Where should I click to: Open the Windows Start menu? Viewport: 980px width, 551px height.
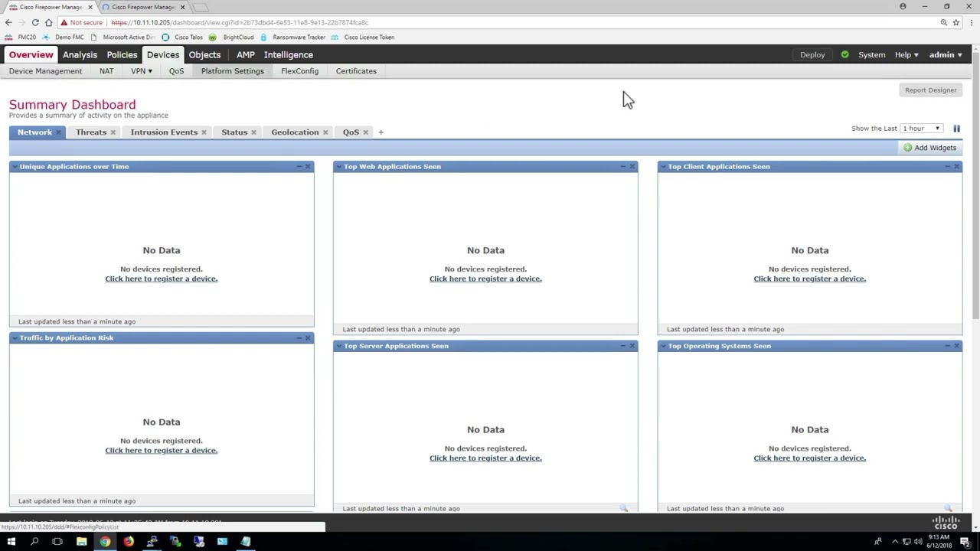[11, 542]
